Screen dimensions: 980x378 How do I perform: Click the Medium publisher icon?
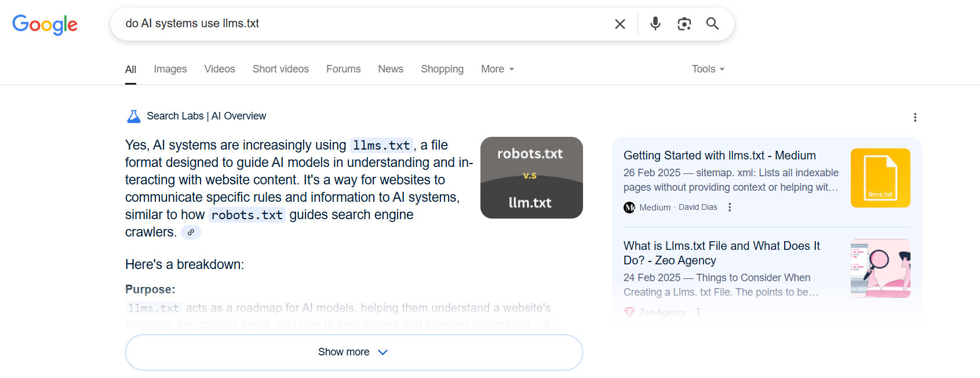pos(629,208)
